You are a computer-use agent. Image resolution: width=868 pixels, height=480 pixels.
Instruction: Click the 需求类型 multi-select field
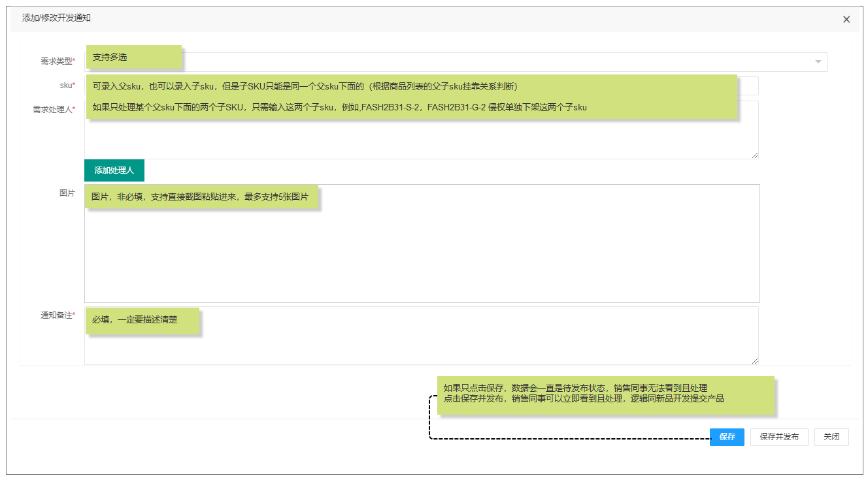coord(456,61)
